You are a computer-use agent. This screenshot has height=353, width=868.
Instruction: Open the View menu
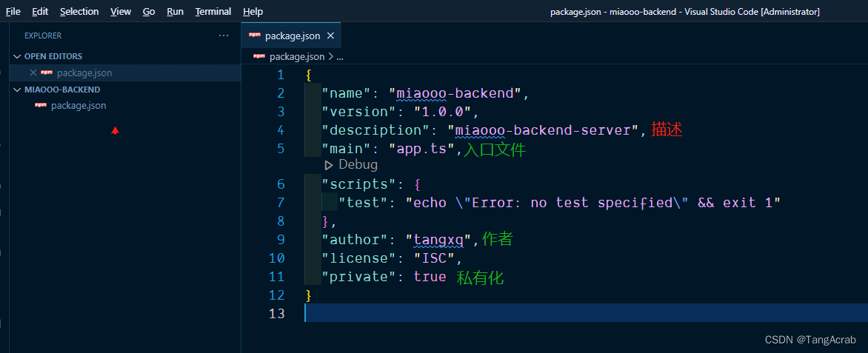[121, 12]
